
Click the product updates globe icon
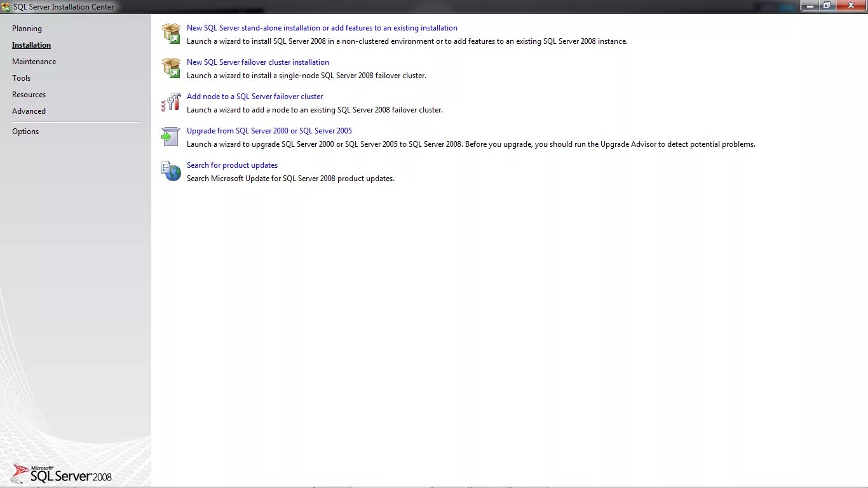tap(172, 171)
